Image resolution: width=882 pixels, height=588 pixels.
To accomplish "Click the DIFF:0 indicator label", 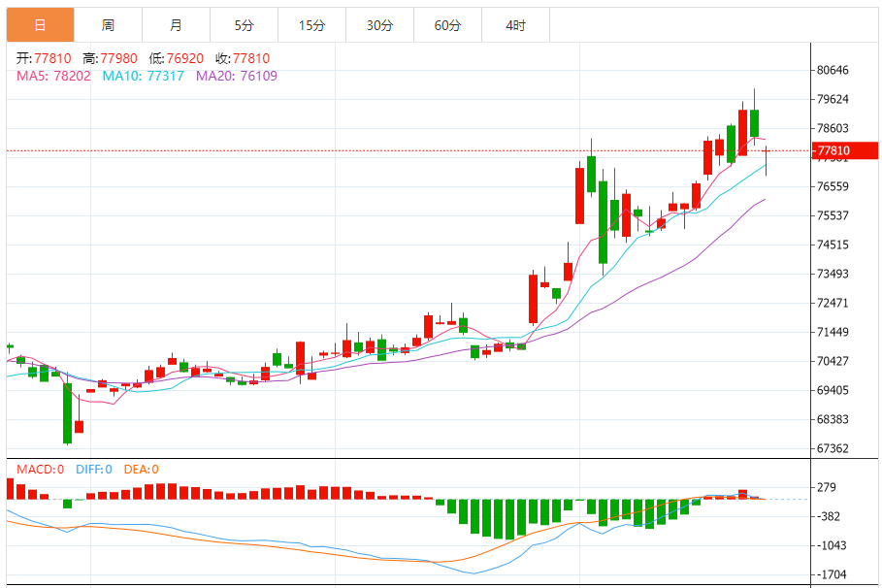I will (x=94, y=470).
